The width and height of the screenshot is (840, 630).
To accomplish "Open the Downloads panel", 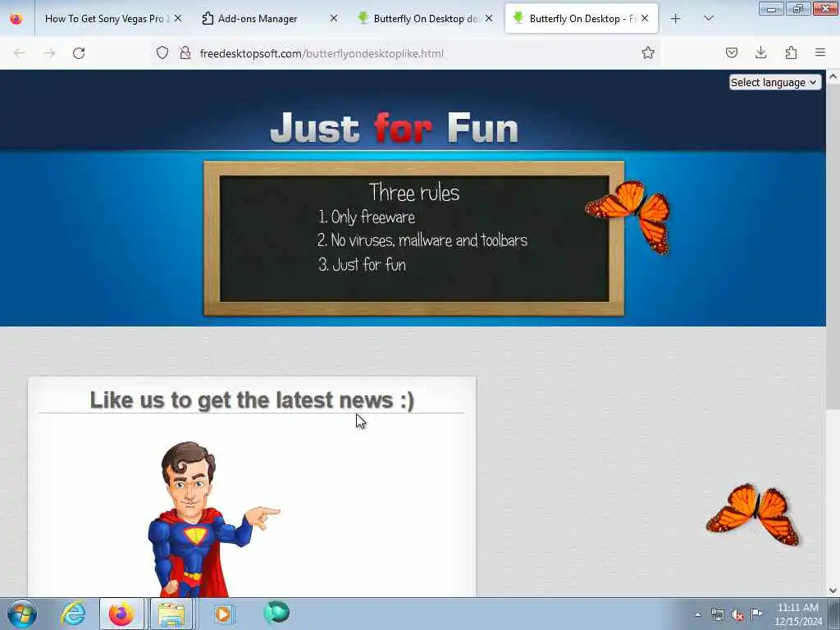I will (x=760, y=52).
